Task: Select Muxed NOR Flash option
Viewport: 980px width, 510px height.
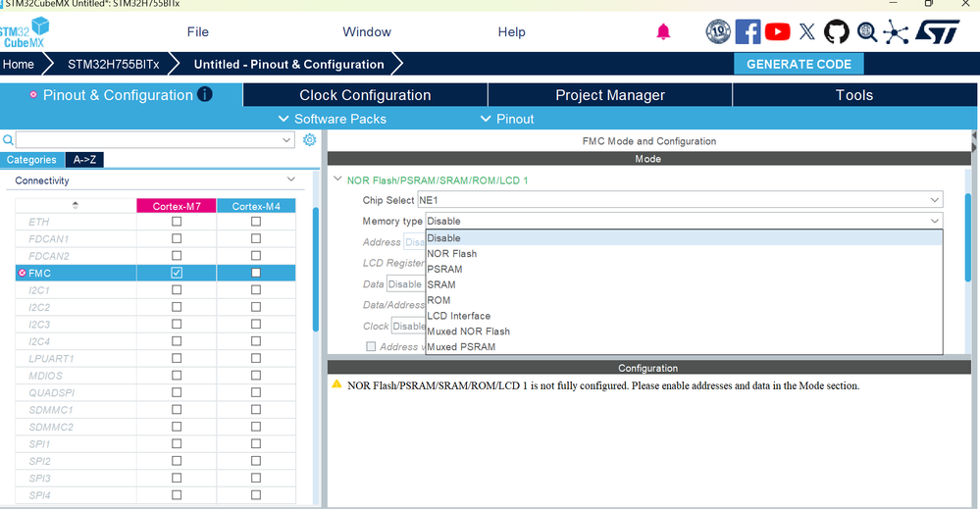Action: [x=684, y=331]
